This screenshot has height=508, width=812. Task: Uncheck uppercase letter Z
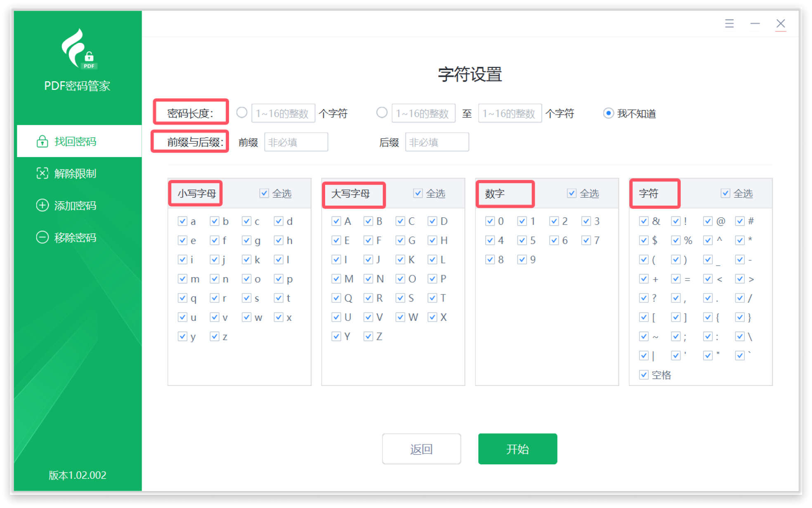click(x=368, y=336)
